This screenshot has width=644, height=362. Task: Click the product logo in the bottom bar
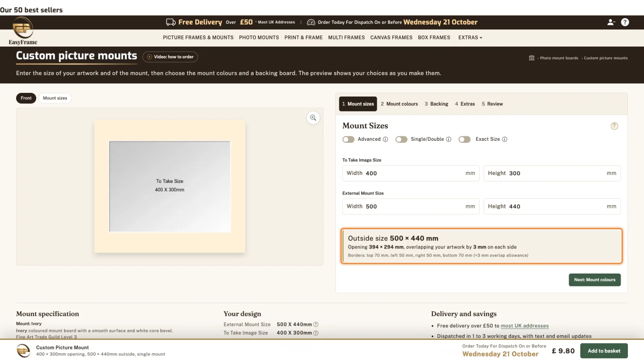23,351
